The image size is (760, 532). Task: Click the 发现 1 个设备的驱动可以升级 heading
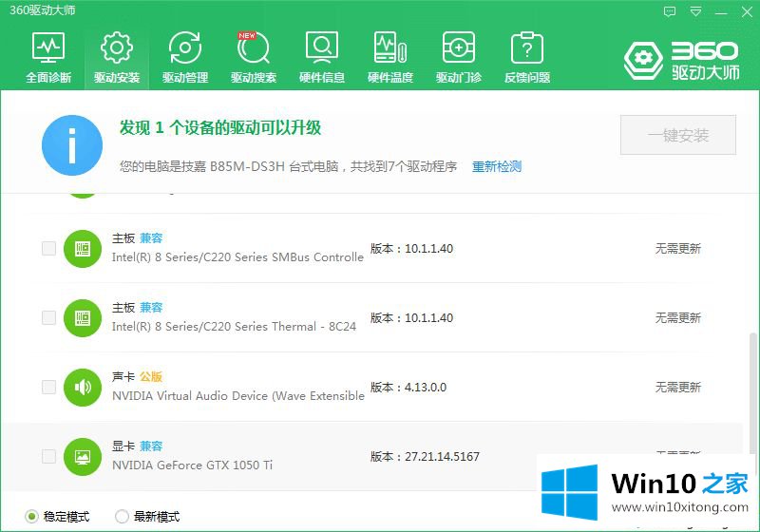pos(220,128)
